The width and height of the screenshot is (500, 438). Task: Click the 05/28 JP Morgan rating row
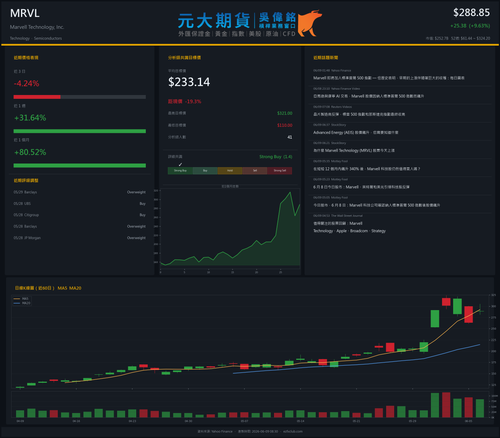80,238
